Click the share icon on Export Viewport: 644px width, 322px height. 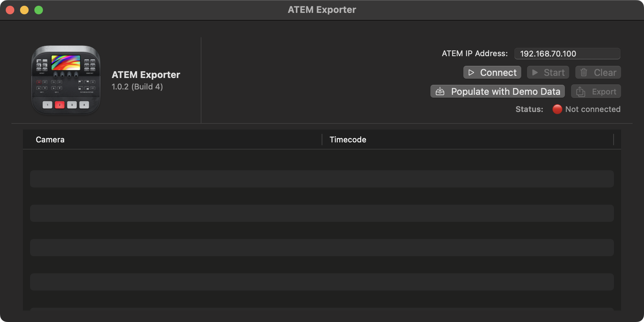(580, 92)
